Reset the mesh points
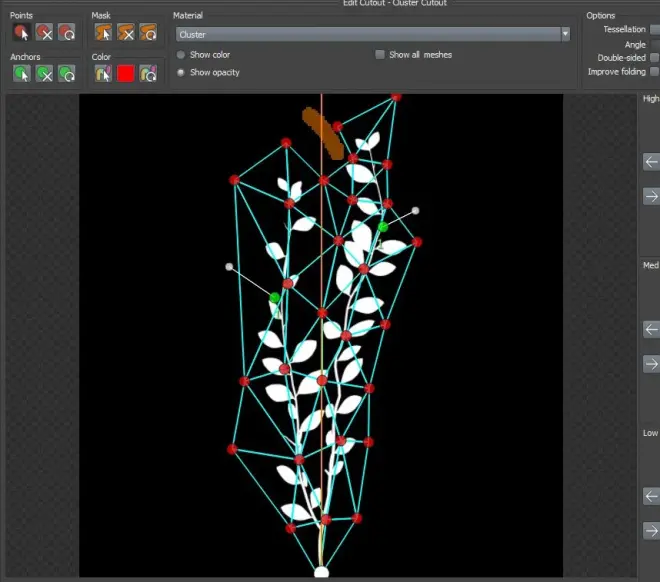This screenshot has height=582, width=660. pyautogui.click(x=67, y=32)
